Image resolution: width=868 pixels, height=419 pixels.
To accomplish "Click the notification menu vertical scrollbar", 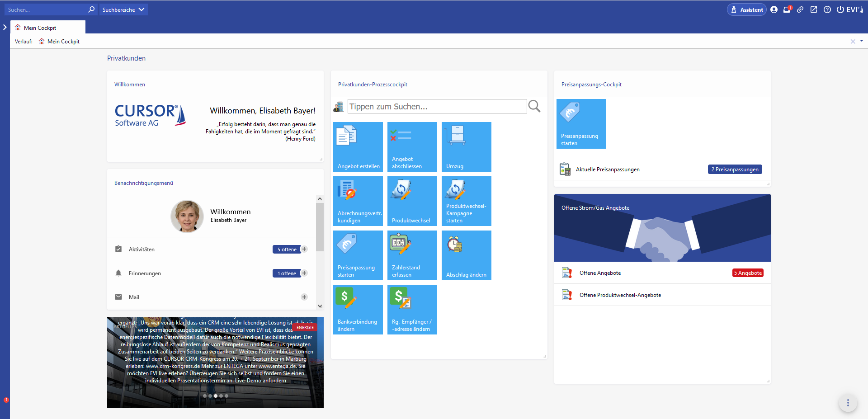I will click(320, 227).
